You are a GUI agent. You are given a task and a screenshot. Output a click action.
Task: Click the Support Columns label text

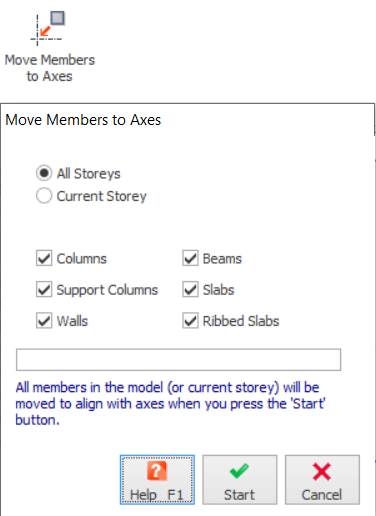pos(107,290)
